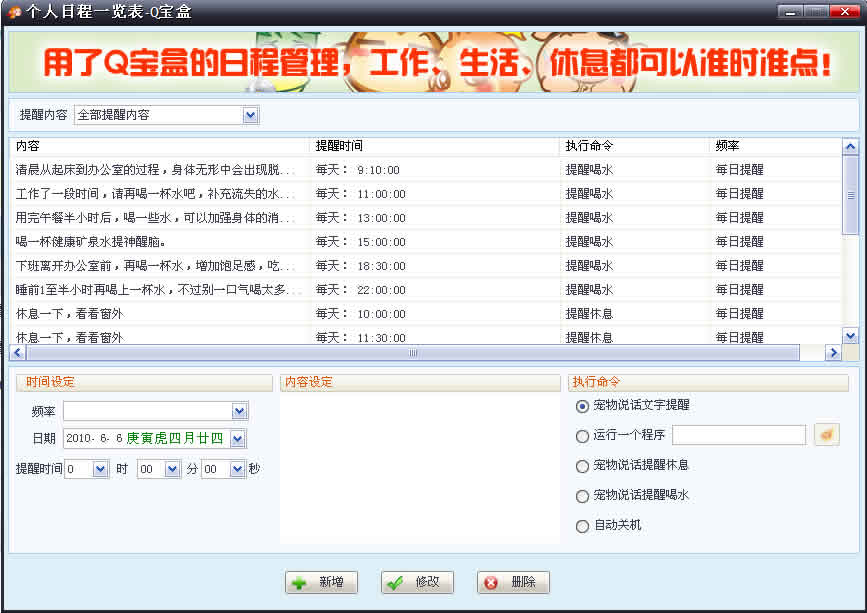This screenshot has height=613, width=867.
Task: Click time cell 每天: 13:00:00
Action: [361, 218]
